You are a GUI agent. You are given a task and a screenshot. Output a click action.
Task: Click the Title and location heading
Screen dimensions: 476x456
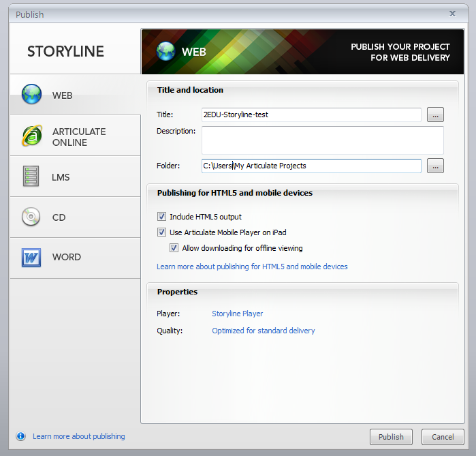click(190, 90)
